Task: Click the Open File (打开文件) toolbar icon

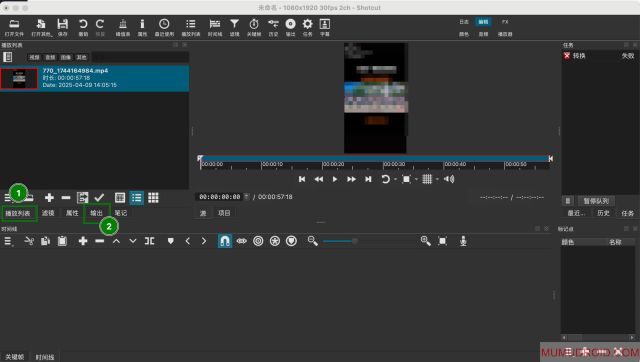Action: point(14,24)
